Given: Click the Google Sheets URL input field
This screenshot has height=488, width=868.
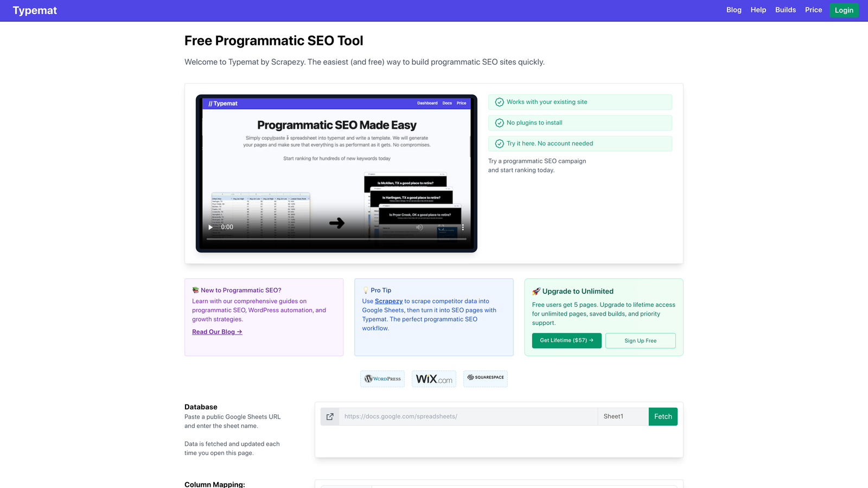Looking at the screenshot, I should coord(467,416).
